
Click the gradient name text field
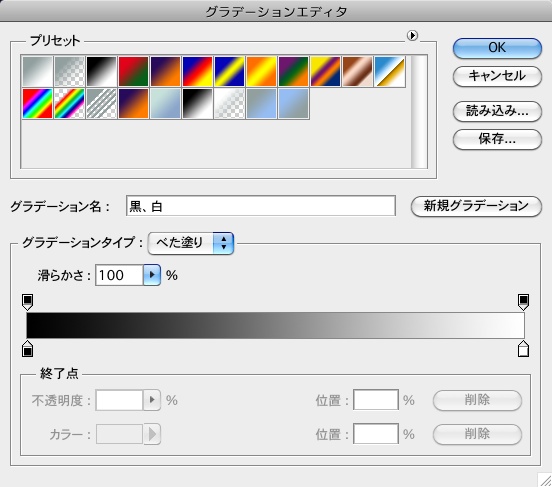(261, 206)
